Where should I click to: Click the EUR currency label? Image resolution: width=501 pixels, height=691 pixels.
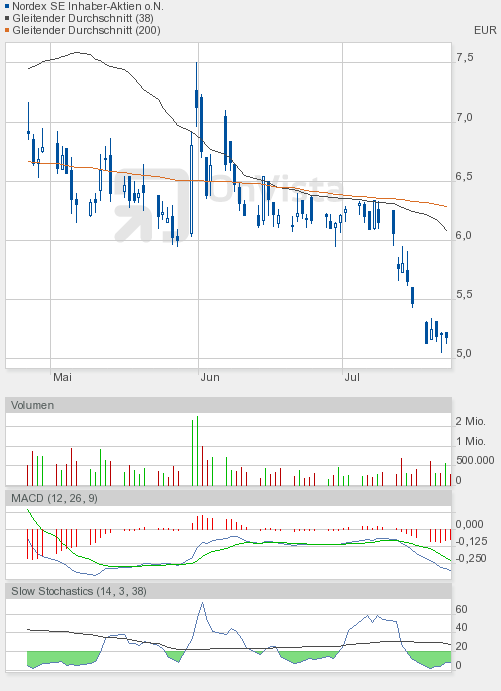(485, 30)
